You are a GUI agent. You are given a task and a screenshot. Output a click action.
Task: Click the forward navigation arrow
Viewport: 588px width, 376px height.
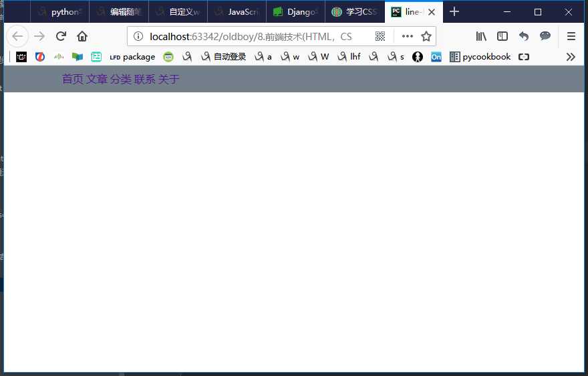39,36
